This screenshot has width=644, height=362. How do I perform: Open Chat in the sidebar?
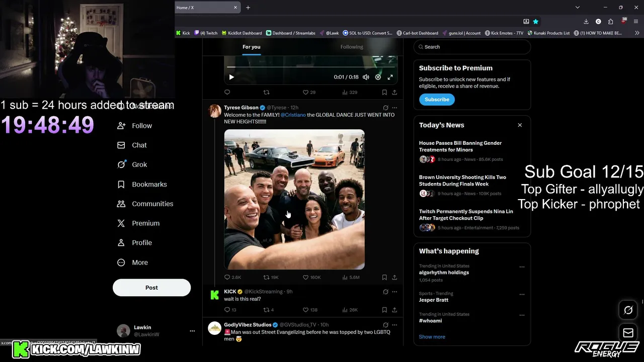point(132,145)
